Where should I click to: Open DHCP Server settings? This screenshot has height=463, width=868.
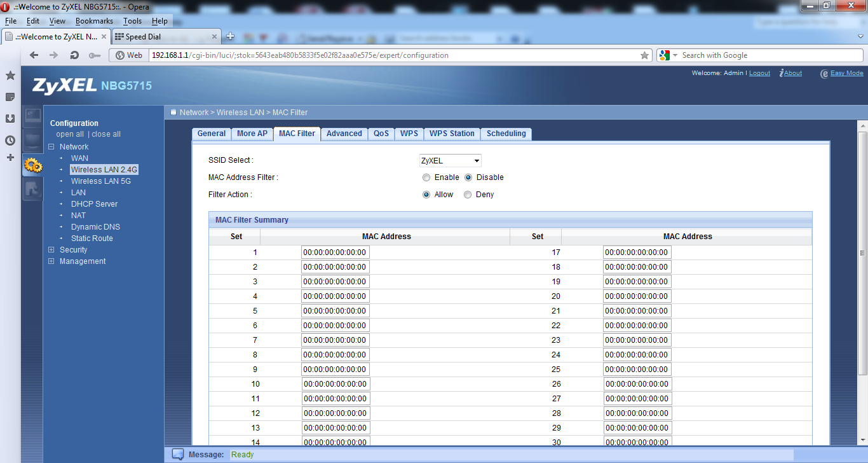point(94,204)
